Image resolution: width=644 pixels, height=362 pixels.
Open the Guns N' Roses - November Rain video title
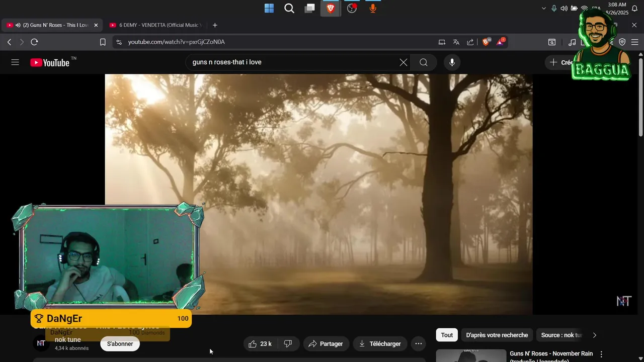tap(551, 357)
